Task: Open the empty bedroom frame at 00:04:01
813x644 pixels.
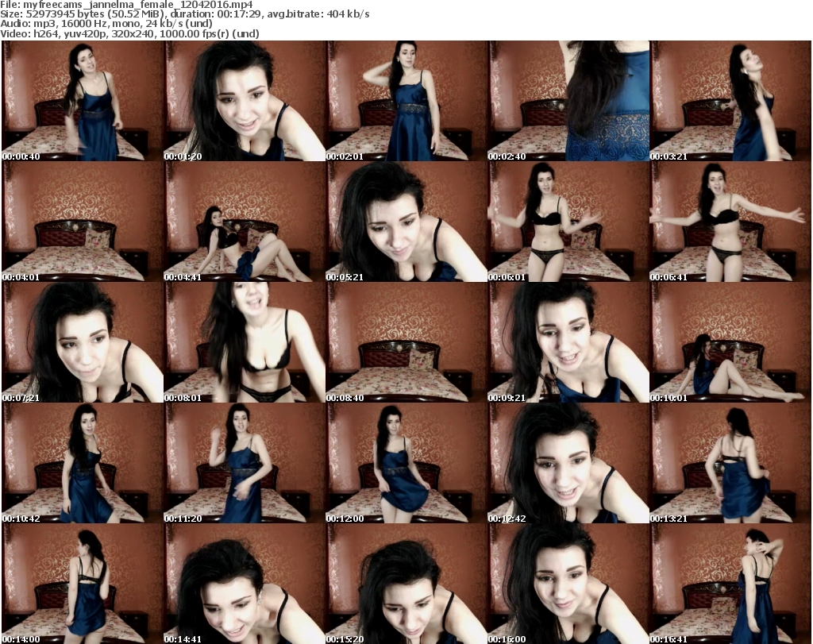Action: point(83,222)
